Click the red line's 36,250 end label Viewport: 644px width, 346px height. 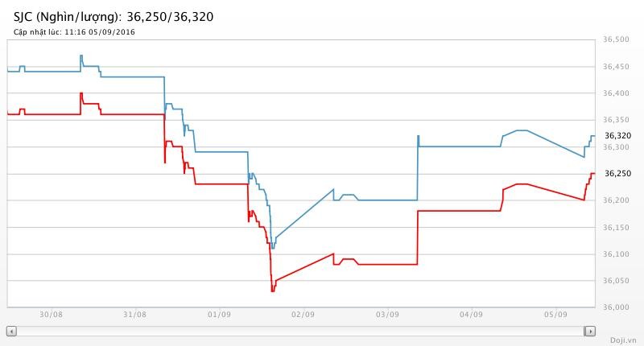pos(617,174)
